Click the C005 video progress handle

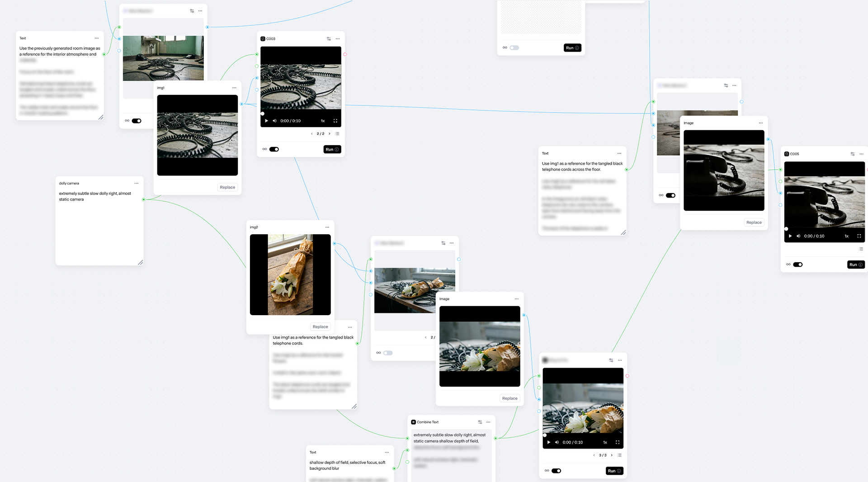point(786,229)
